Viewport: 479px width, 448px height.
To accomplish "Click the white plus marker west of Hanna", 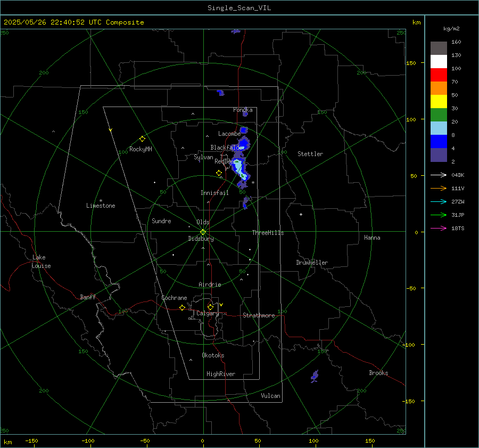I will pyautogui.click(x=301, y=214).
